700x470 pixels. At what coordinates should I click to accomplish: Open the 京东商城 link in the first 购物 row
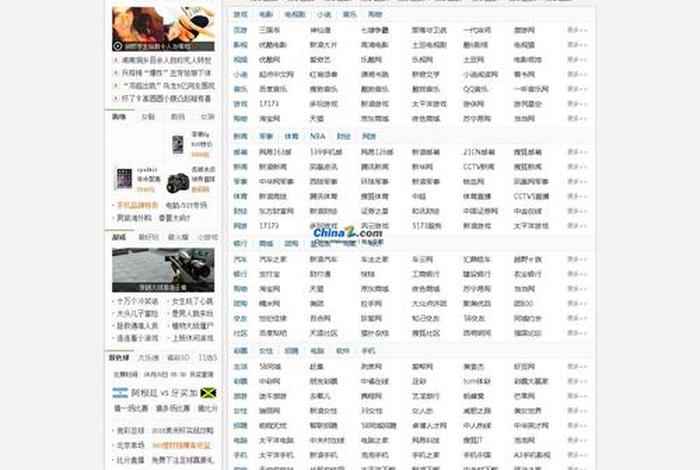pos(375,119)
